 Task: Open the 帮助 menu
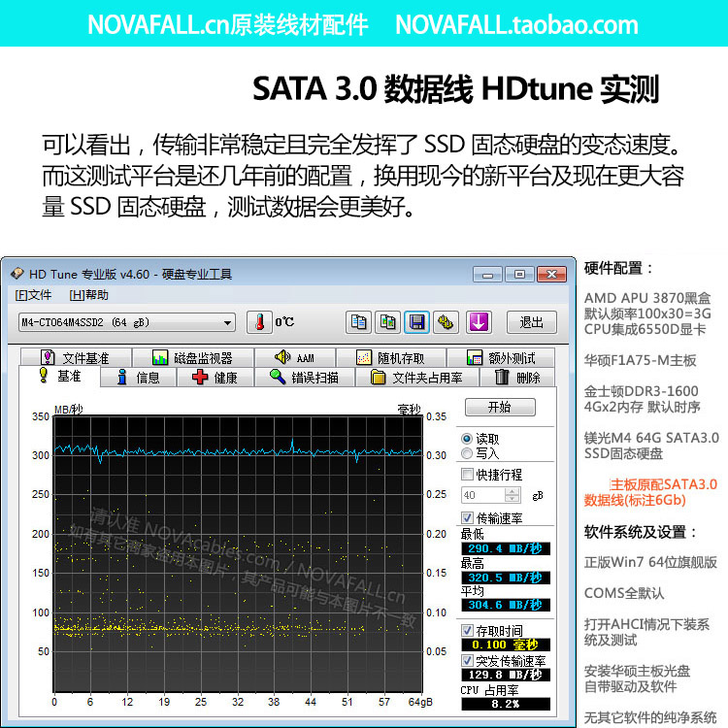[88, 295]
